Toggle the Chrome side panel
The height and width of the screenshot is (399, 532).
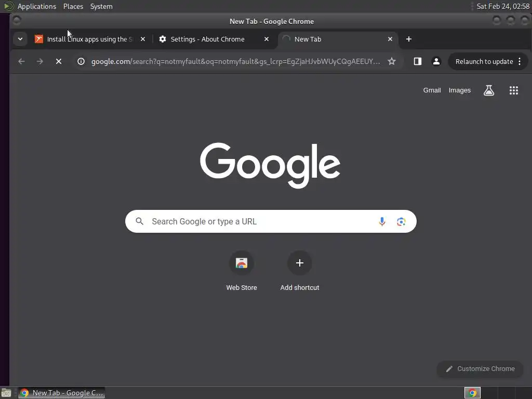click(x=417, y=61)
